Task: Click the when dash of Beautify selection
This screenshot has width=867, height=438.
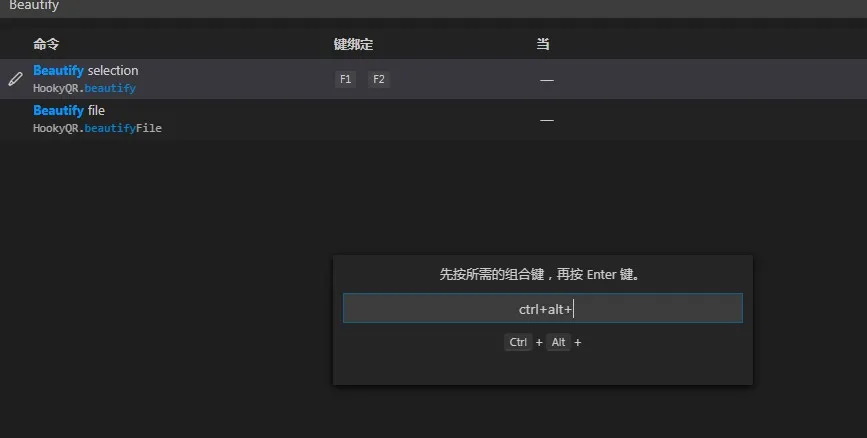Action: [547, 80]
